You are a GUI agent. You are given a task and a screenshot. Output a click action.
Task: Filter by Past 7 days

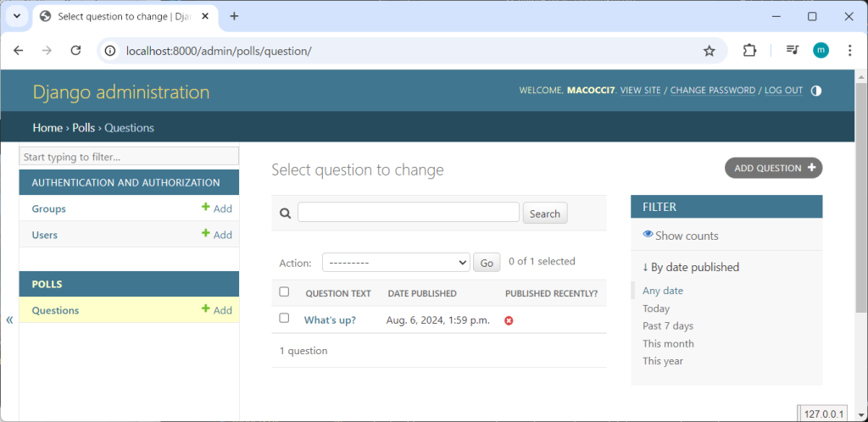[668, 326]
